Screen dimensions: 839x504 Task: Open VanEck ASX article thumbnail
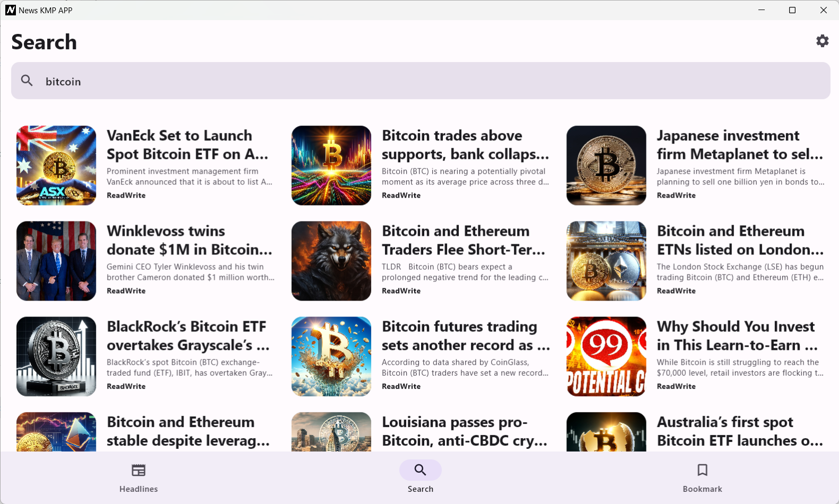coord(56,165)
